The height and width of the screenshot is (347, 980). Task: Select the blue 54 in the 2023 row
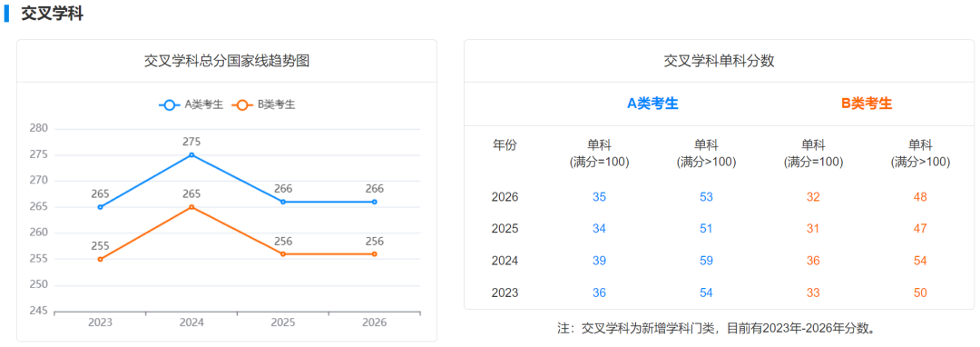coord(706,292)
